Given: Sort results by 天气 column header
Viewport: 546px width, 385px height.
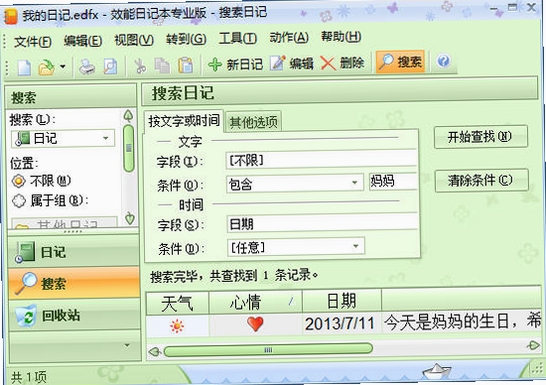Looking at the screenshot, I should [177, 303].
